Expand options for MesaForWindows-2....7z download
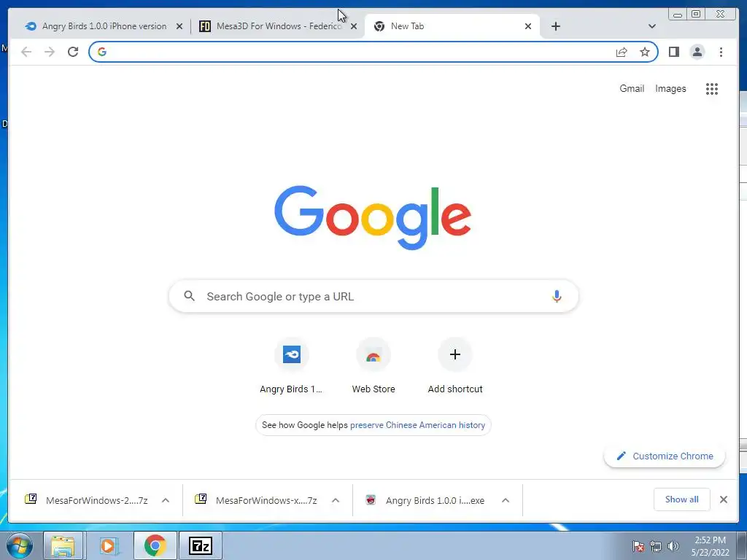Image resolution: width=747 pixels, height=560 pixels. [166, 500]
